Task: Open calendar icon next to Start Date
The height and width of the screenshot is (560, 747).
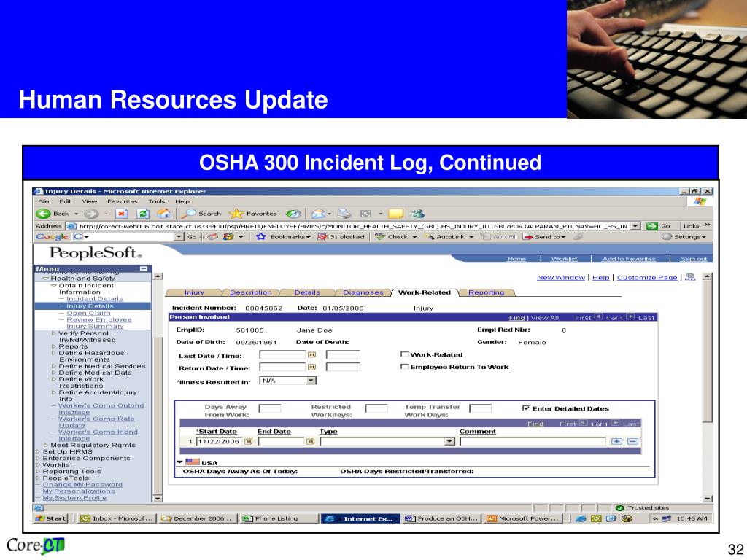Action: click(248, 441)
